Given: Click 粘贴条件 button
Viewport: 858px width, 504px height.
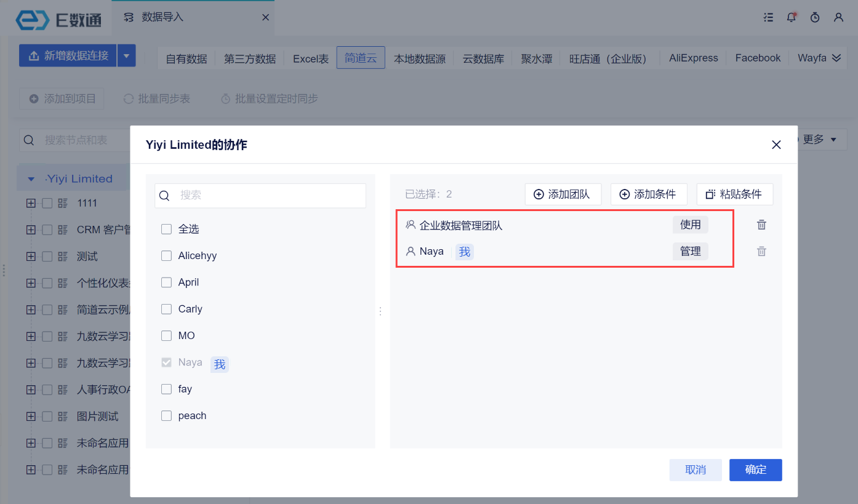Looking at the screenshot, I should [734, 194].
